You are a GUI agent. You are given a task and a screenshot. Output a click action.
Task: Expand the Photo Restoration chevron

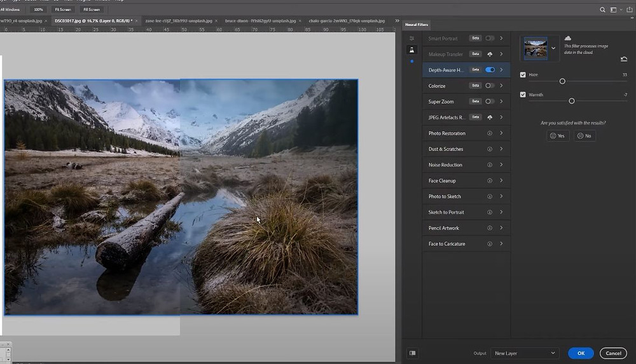point(501,133)
